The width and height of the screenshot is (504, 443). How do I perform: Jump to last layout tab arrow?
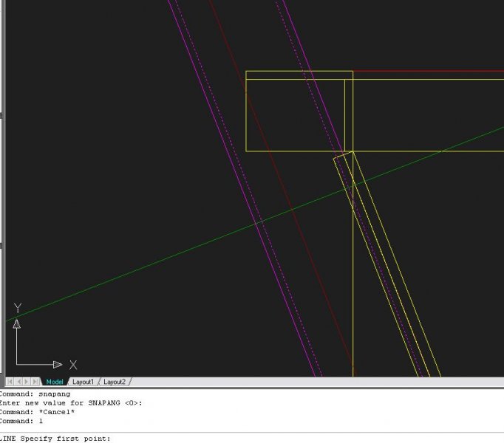point(35,382)
